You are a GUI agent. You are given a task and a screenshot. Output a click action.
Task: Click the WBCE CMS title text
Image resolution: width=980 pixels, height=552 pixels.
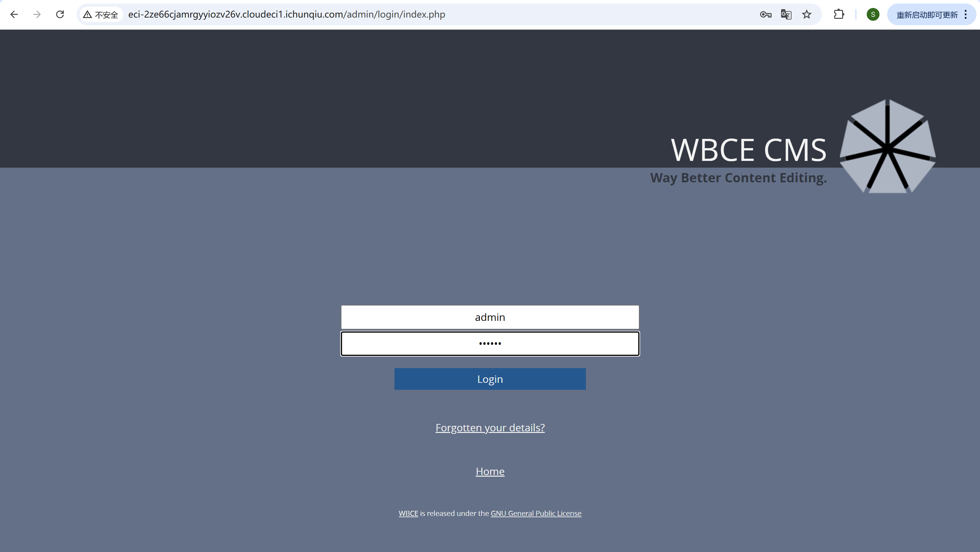(749, 150)
